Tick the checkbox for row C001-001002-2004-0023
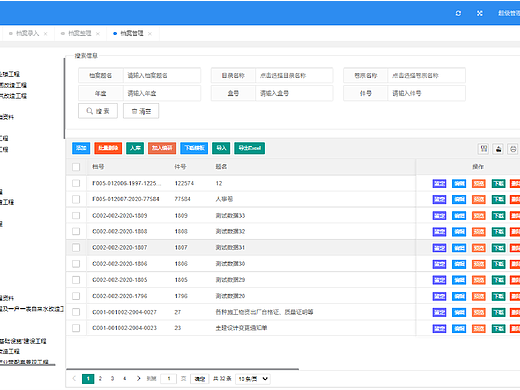 [76, 328]
